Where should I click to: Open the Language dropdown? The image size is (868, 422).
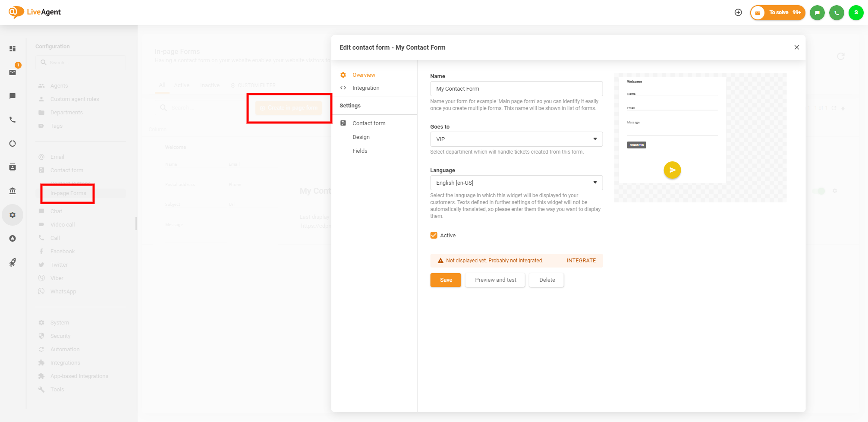tap(516, 183)
